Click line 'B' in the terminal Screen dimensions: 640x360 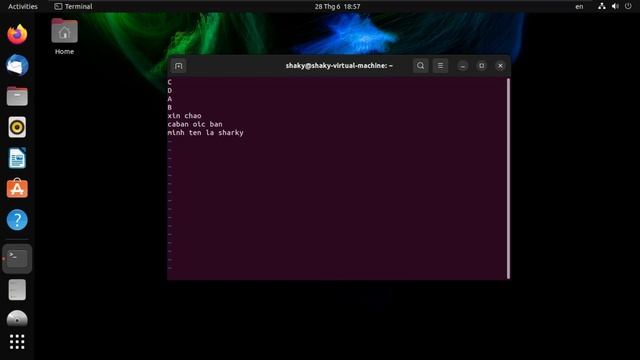(x=169, y=107)
